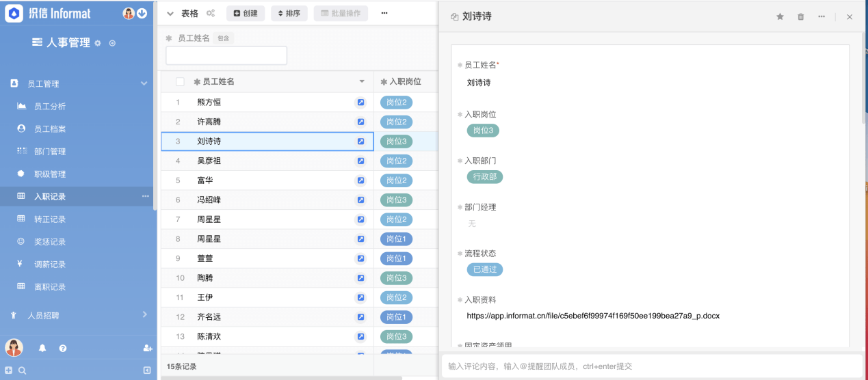Image resolution: width=868 pixels, height=380 pixels.
Task: Collapse the 表格 view chevron
Action: point(170,13)
